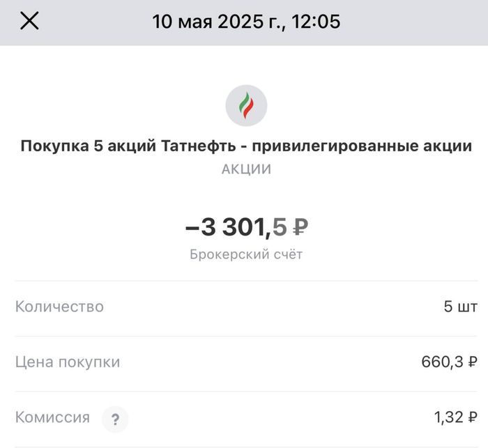488x448 pixels.
Task: Select the "Цена покупки" row label
Action: [x=68, y=362]
